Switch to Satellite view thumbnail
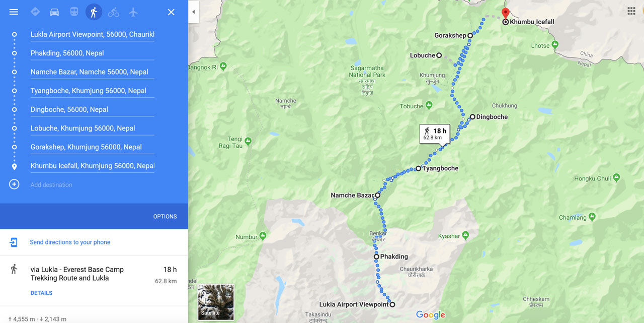The image size is (644, 323). 216,302
